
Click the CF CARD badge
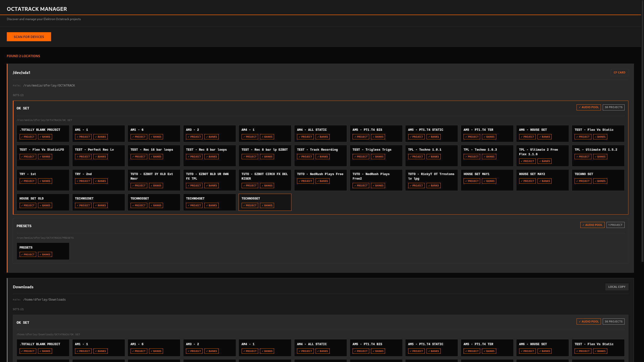click(619, 72)
